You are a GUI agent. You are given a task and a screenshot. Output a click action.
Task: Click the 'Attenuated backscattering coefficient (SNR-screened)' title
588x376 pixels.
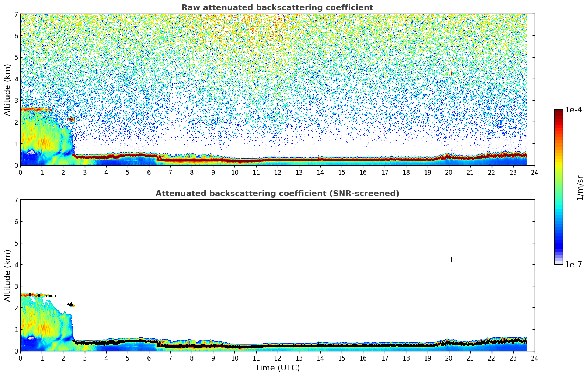pos(277,194)
